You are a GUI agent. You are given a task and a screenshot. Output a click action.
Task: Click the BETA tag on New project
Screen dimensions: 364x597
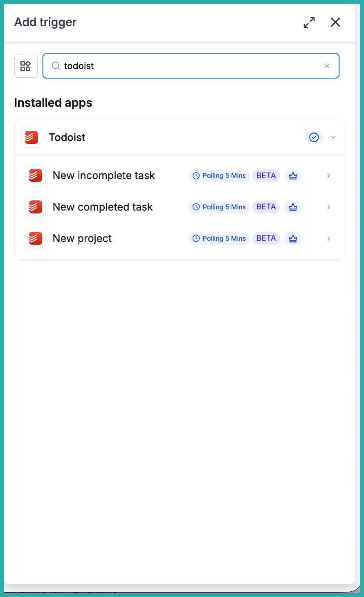(x=266, y=238)
